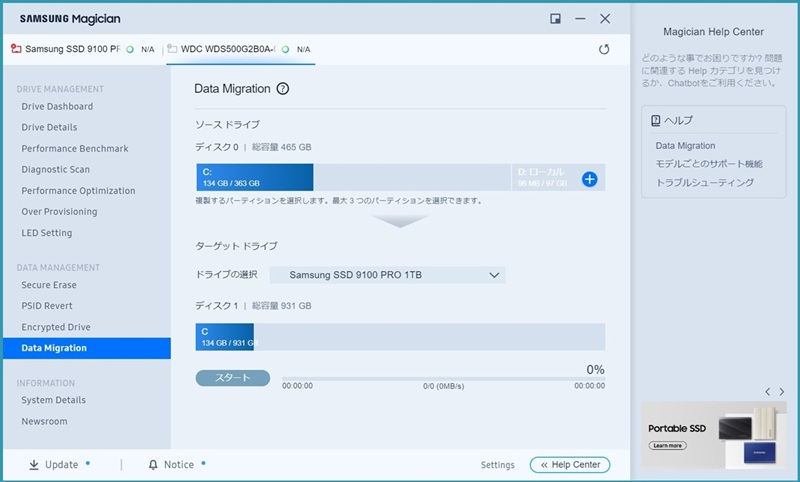Open Secure Erase

coord(49,285)
